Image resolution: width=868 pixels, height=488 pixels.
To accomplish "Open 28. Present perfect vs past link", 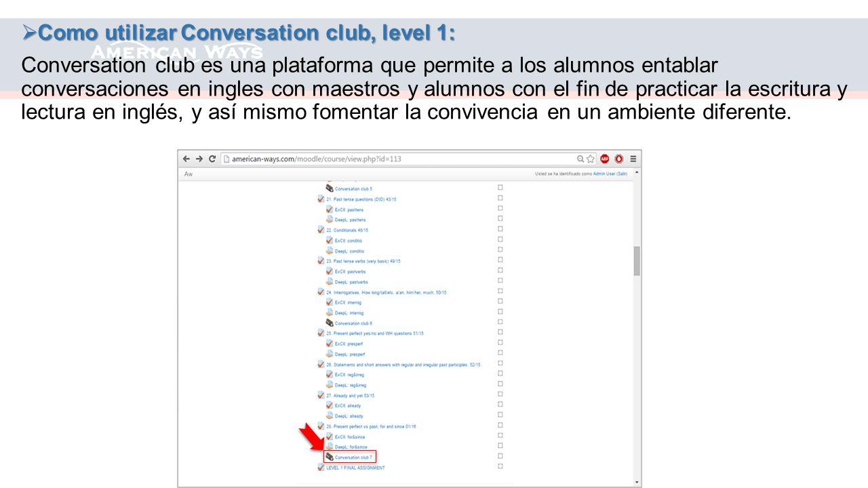I will [x=371, y=426].
